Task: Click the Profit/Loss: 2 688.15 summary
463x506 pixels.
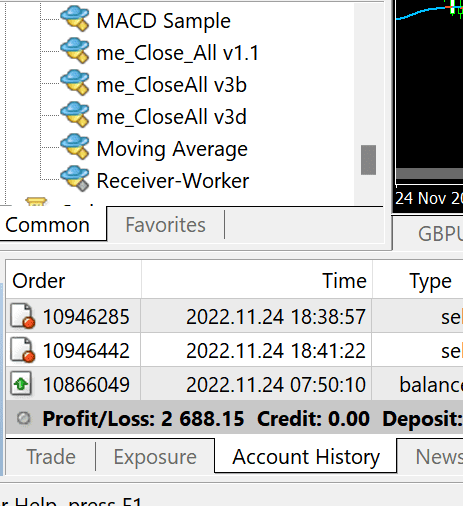Action: [143, 419]
